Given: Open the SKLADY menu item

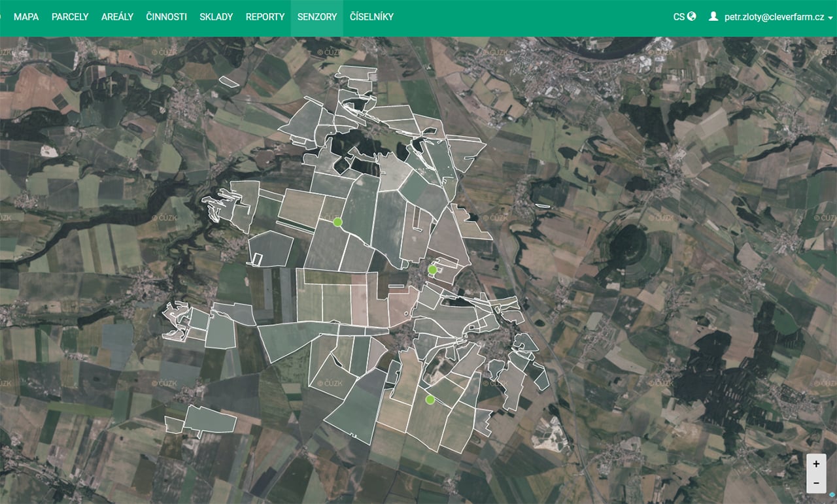Looking at the screenshot, I should click(x=216, y=17).
